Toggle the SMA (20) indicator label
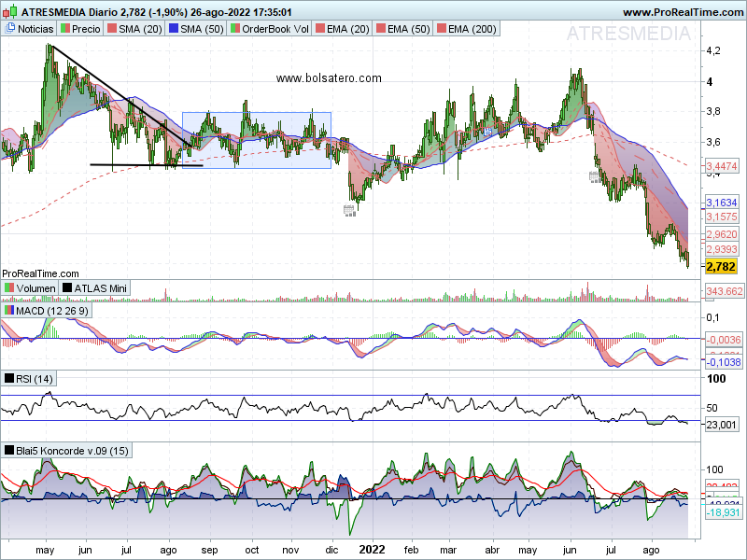 (134, 29)
